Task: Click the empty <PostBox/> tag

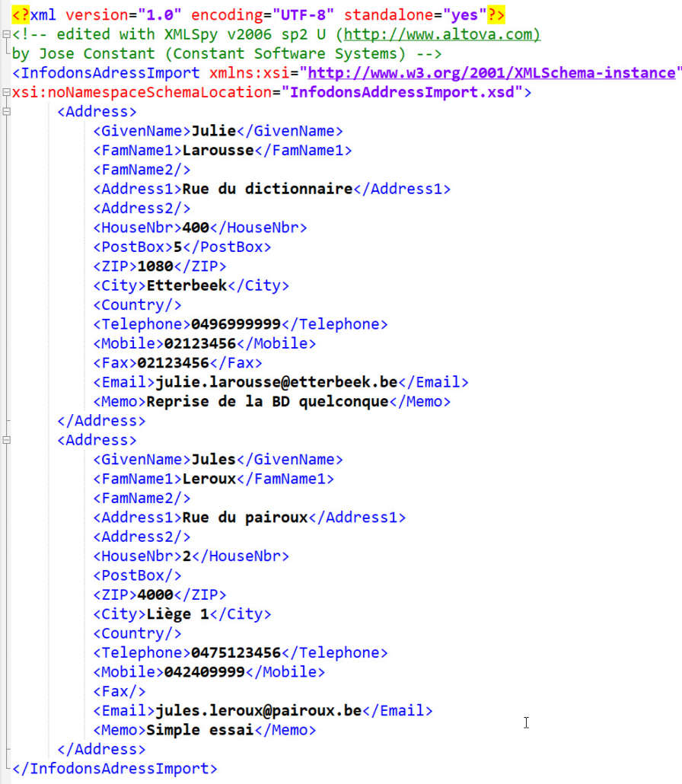Action: click(137, 576)
